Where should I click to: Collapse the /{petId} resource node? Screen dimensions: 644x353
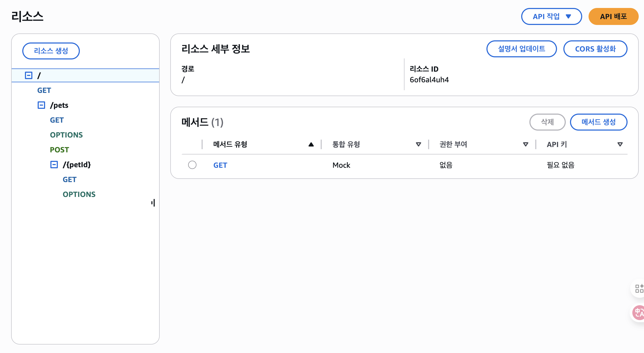pyautogui.click(x=54, y=165)
